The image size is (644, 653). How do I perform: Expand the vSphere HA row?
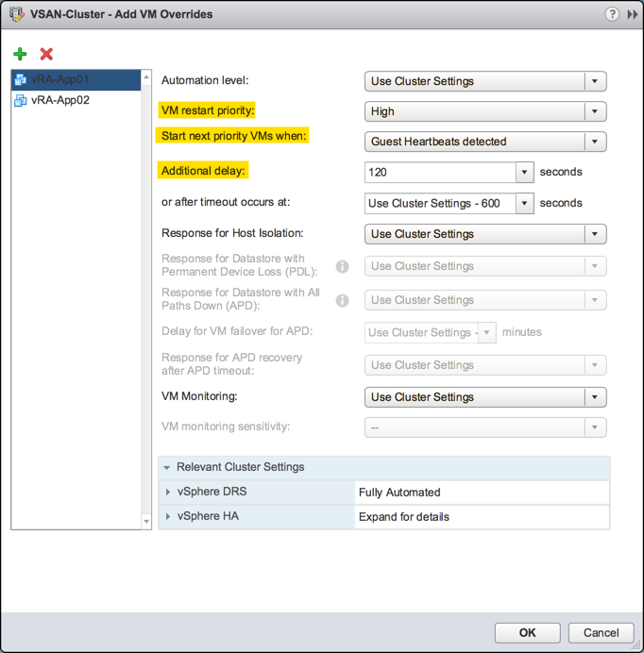[x=168, y=517]
